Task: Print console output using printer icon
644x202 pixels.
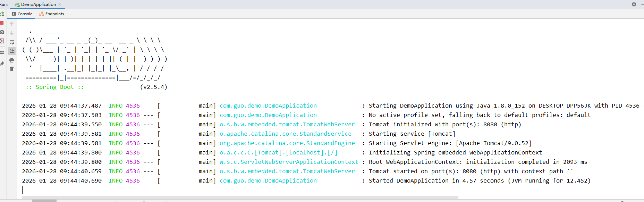Action: point(12,60)
